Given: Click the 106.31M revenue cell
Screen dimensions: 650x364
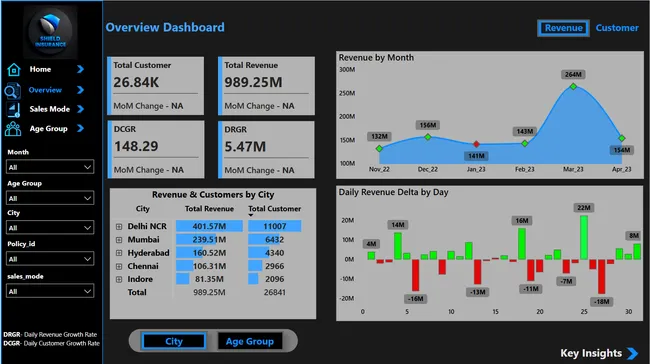Looking at the screenshot, I should point(209,266).
